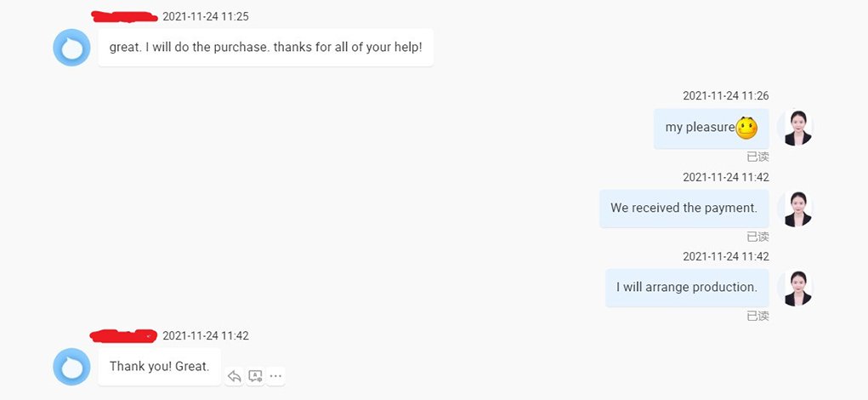Click the reply arrow icon beside "Thank you! Great."

tap(235, 376)
